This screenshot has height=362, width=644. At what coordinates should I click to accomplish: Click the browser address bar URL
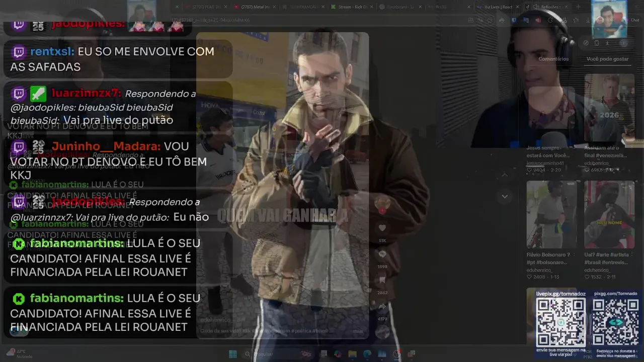(210, 20)
